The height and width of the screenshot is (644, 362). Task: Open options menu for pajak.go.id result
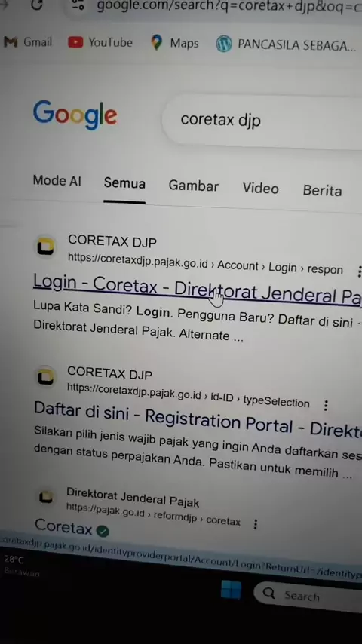point(255,524)
